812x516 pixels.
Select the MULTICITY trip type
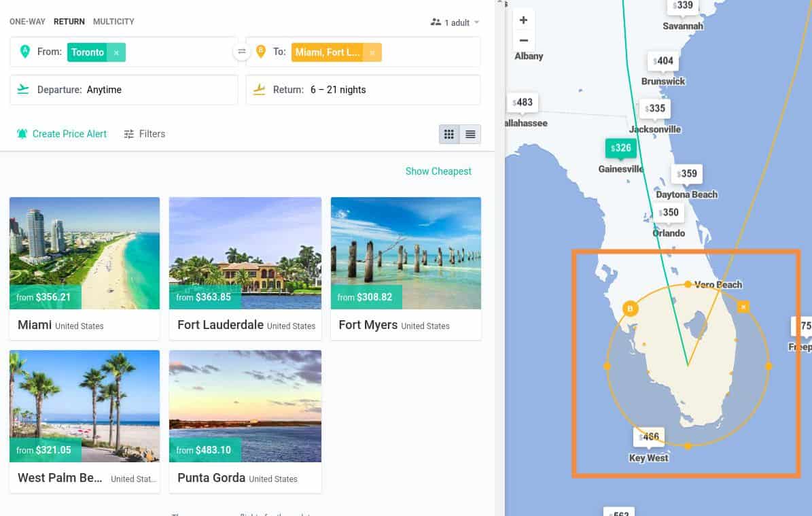click(113, 22)
